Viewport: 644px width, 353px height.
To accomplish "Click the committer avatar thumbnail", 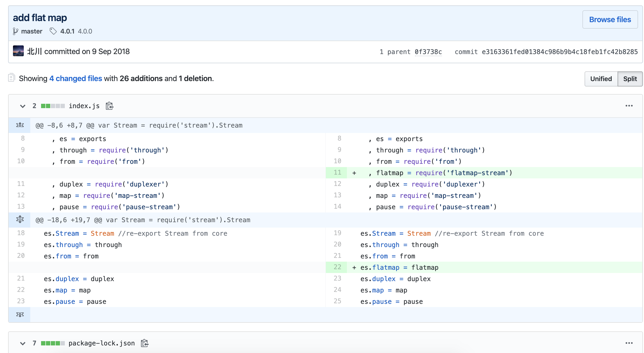I will point(18,51).
